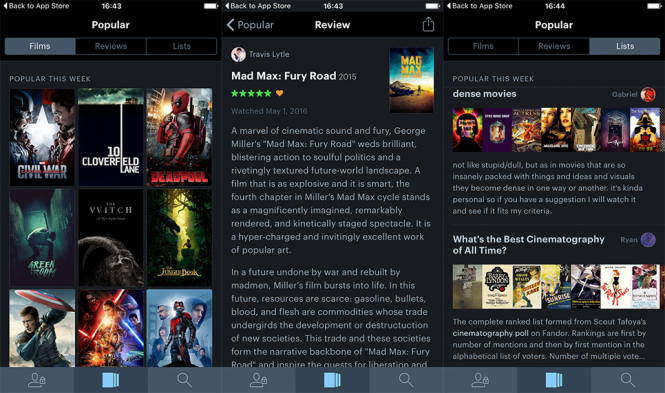Open the profile tab icon in right Lists screen
The height and width of the screenshot is (393, 665).
click(481, 380)
